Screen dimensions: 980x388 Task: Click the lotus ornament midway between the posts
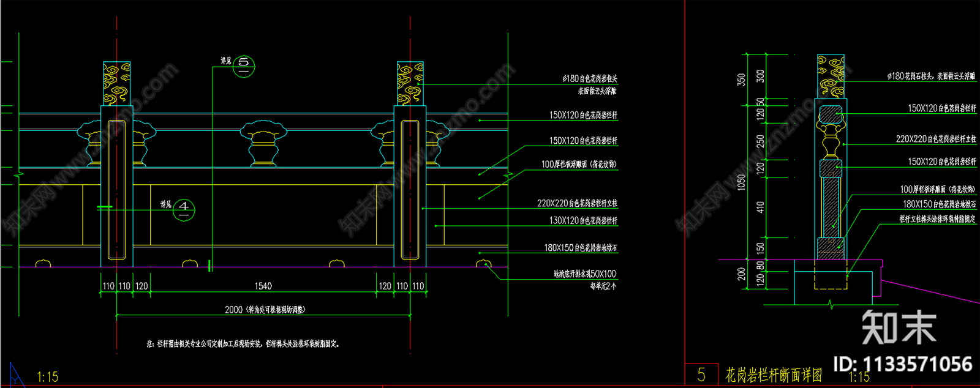(x=262, y=143)
